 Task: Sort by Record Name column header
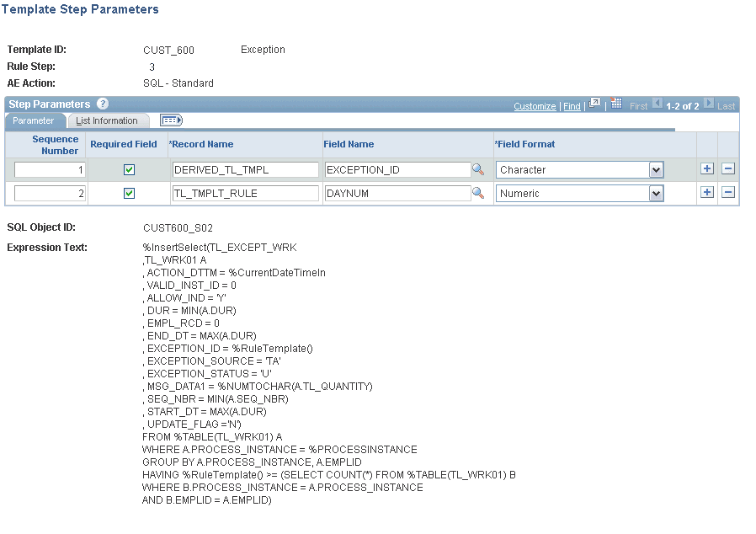(201, 144)
